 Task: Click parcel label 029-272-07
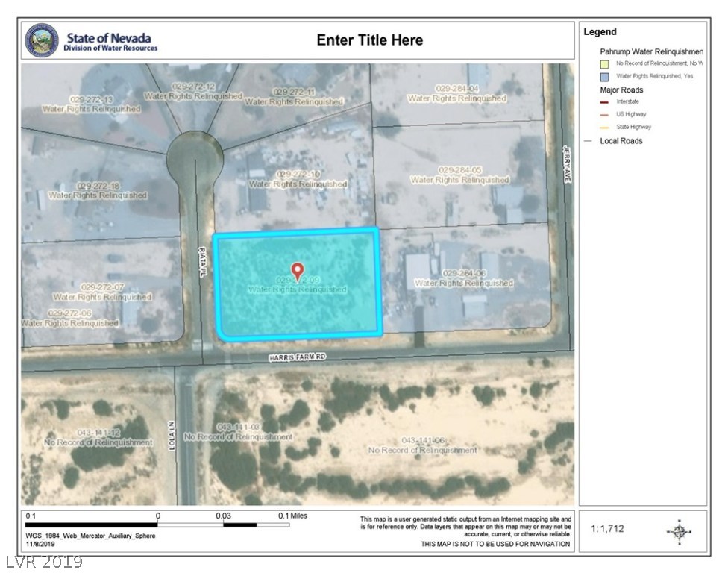pos(102,287)
